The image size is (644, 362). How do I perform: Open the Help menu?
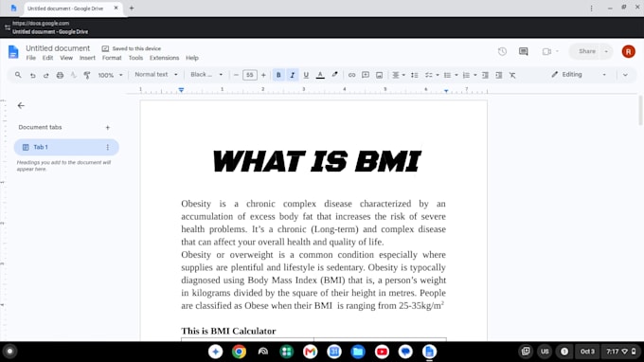coord(192,58)
